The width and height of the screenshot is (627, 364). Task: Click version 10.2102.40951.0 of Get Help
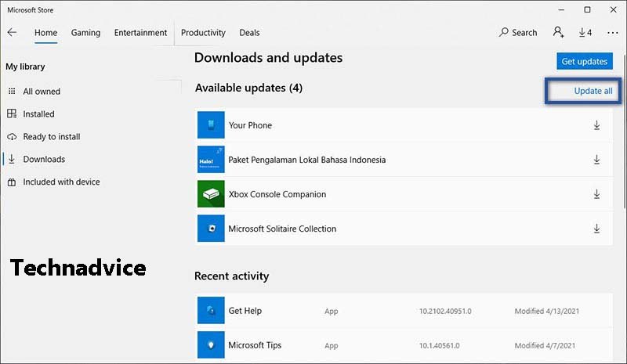tap(445, 311)
